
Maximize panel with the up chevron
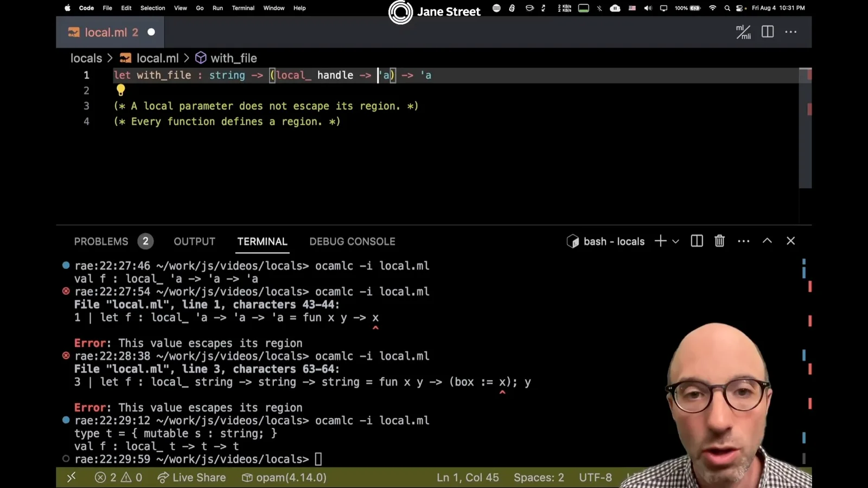pyautogui.click(x=767, y=241)
